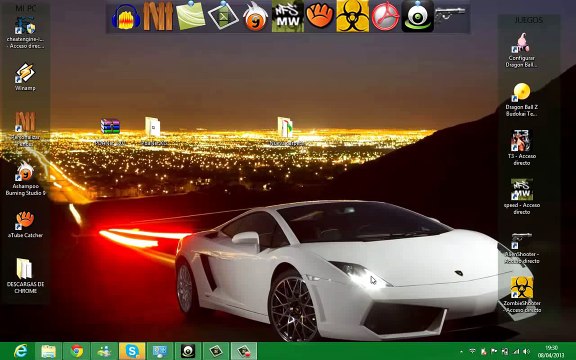Select the aTube Catcher desktop shortcut

pos(25,224)
